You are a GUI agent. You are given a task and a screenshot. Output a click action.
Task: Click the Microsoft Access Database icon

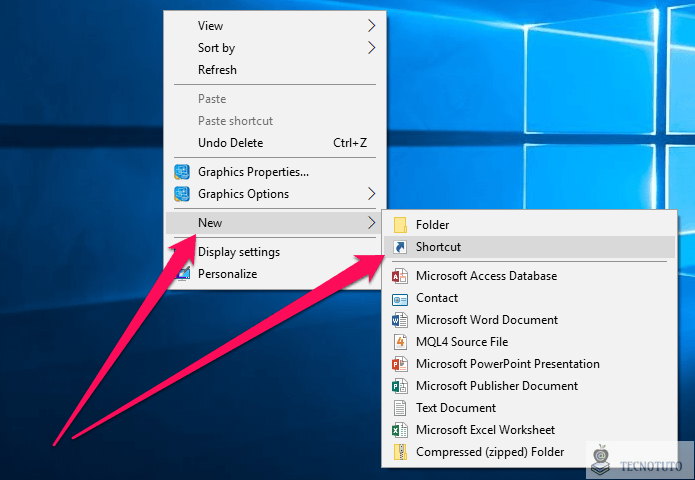click(400, 276)
